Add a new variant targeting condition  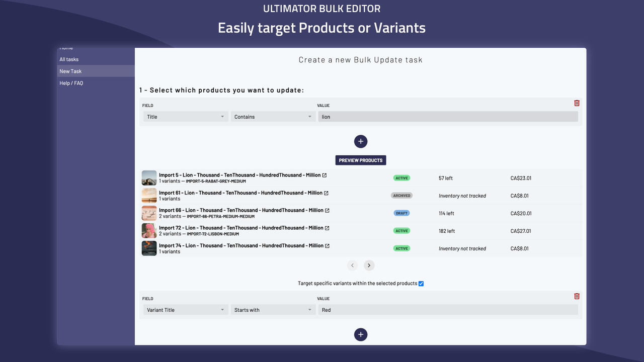point(361,334)
